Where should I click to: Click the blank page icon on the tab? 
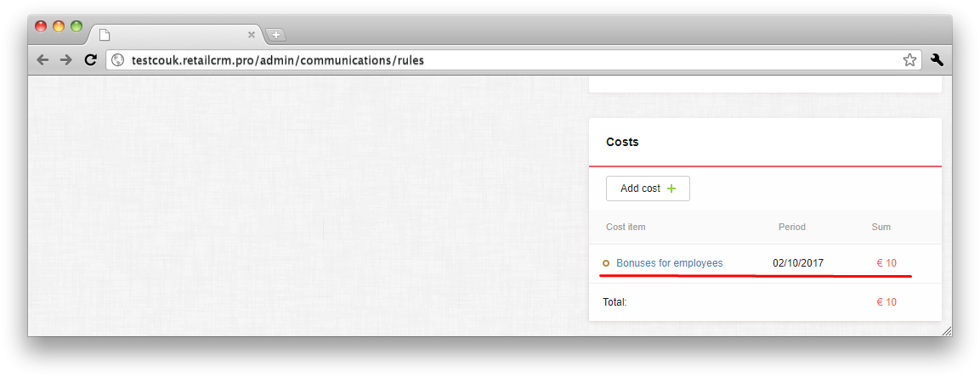105,35
